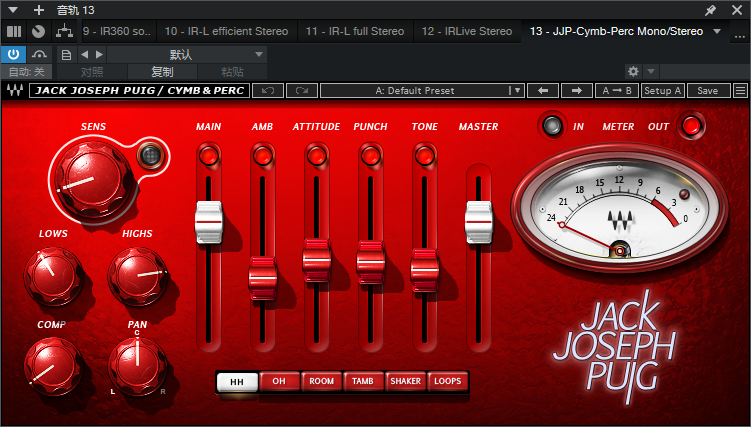Load previous preset with left arrow
Viewport: 751px width, 427px height.
(543, 90)
